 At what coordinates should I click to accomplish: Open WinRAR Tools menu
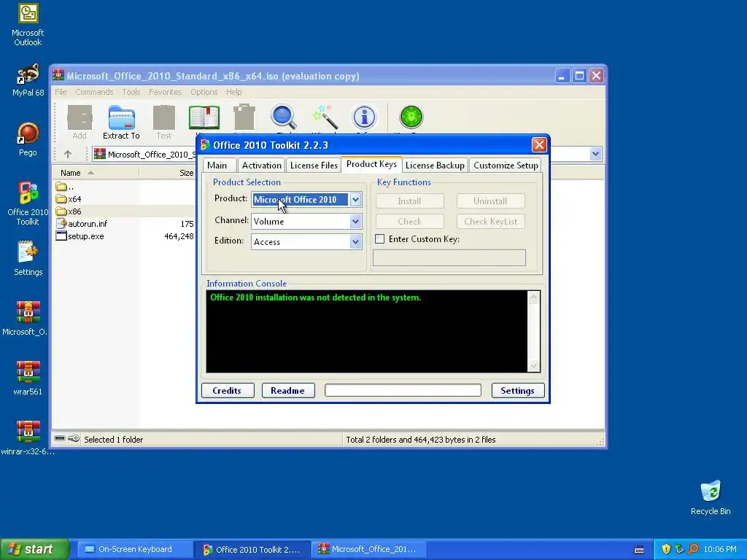coord(131,92)
